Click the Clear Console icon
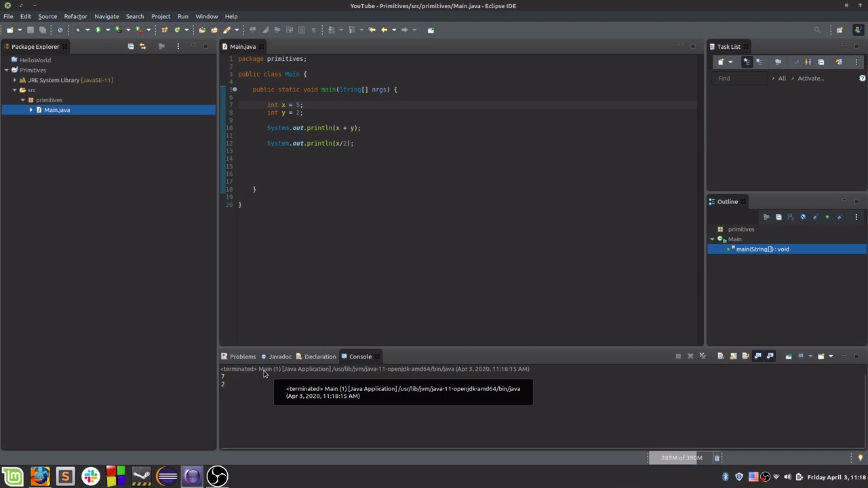 tap(721, 356)
